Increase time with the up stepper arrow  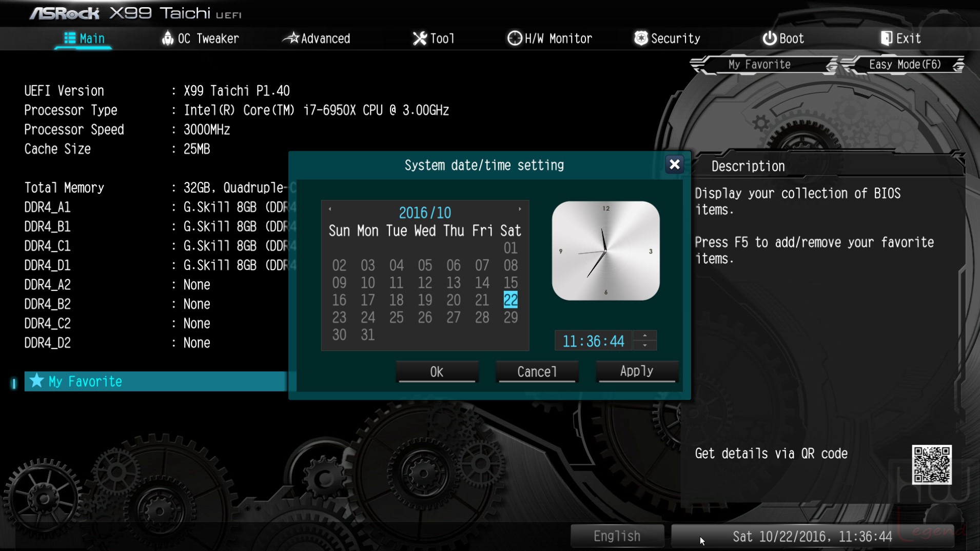pos(645,336)
